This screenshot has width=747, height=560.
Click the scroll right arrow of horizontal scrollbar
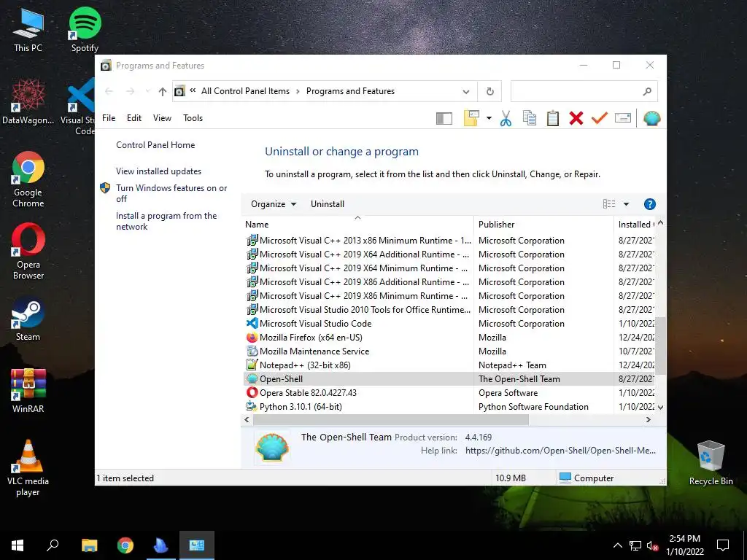648,419
